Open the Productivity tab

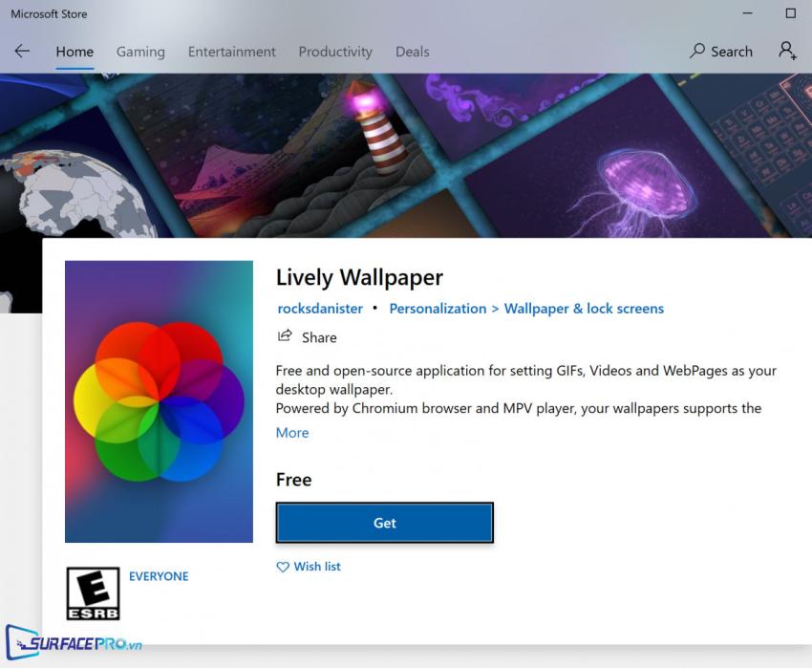[335, 52]
